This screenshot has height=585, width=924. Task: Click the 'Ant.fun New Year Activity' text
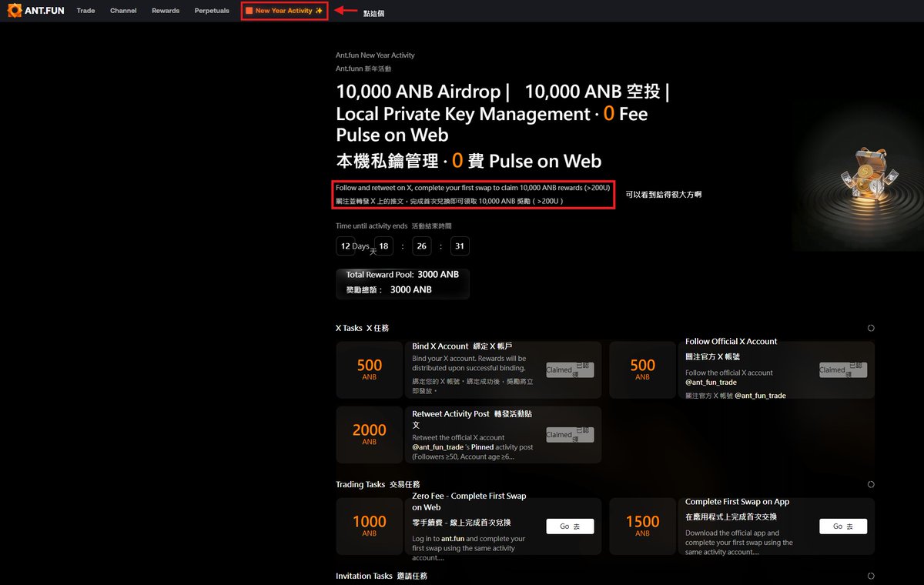[375, 55]
